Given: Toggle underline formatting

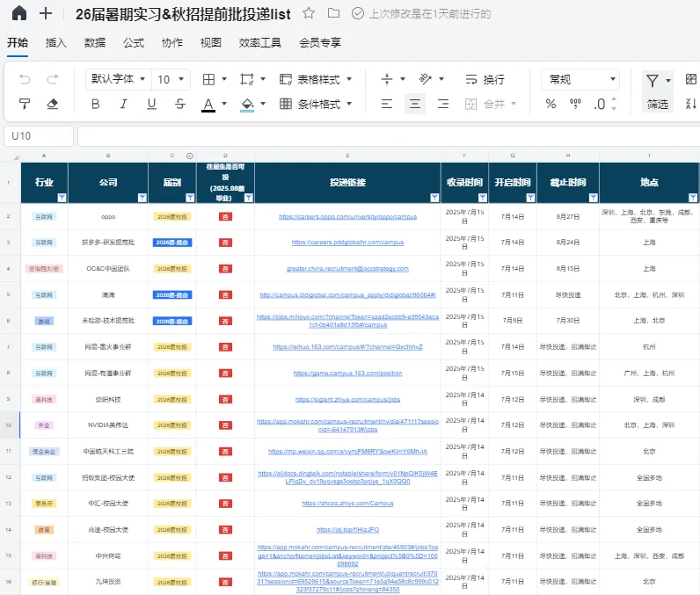Looking at the screenshot, I should coord(152,104).
